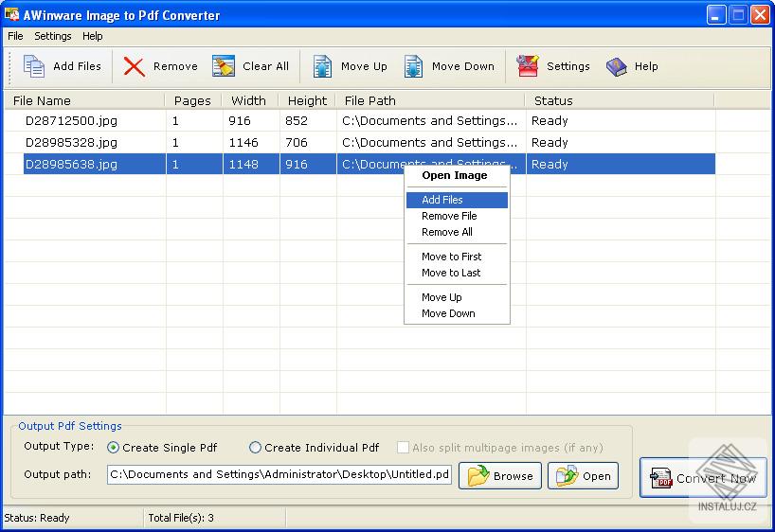
Task: Click the Output path text field
Action: coord(279,474)
